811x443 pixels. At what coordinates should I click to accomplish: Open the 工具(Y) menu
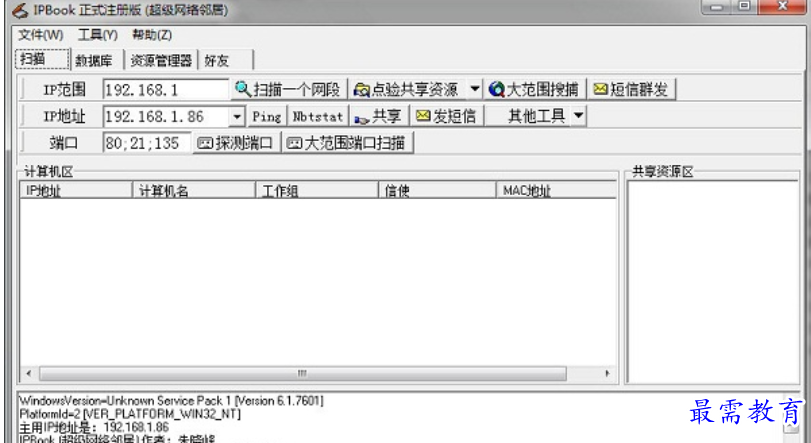[98, 35]
